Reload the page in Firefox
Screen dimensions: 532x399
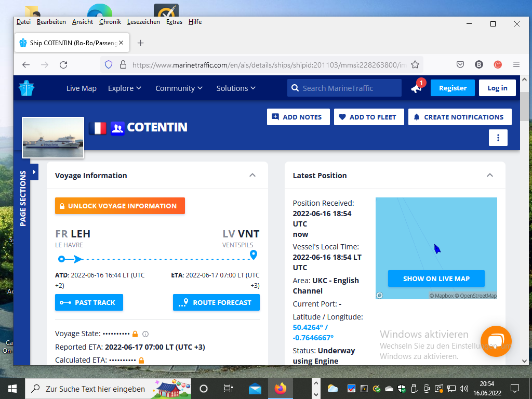63,65
